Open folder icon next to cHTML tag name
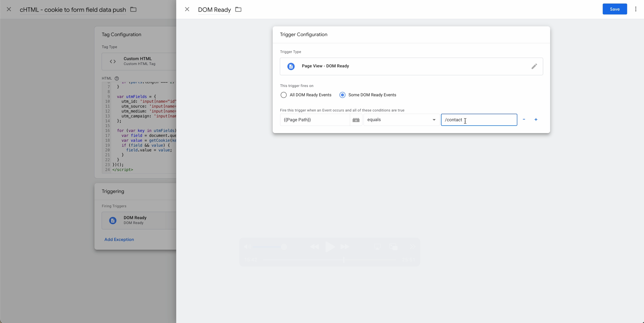The width and height of the screenshot is (644, 323). (133, 9)
